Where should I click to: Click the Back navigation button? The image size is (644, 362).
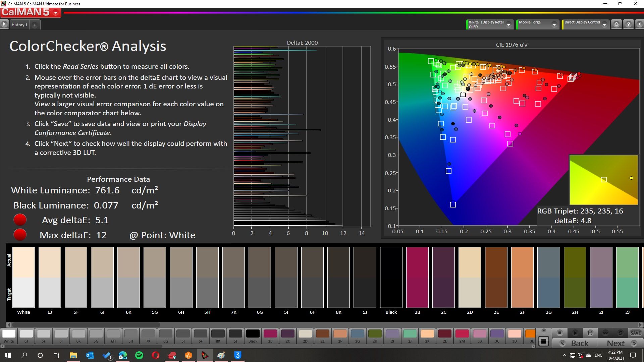(579, 344)
